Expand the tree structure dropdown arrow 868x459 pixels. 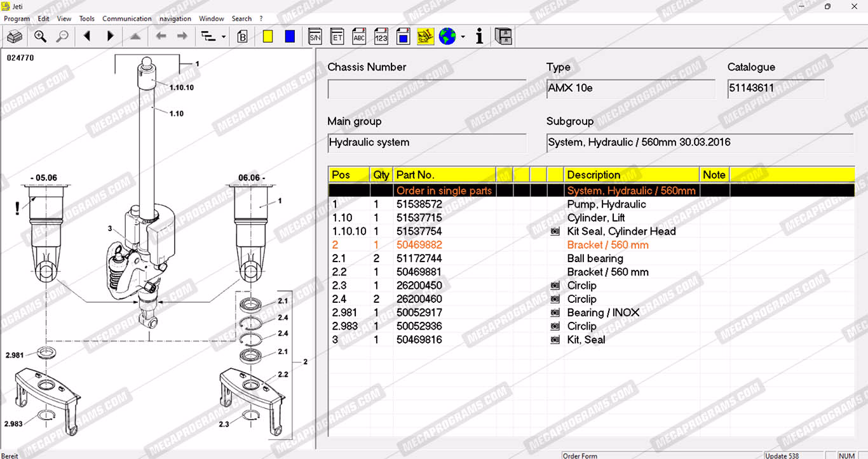point(224,37)
